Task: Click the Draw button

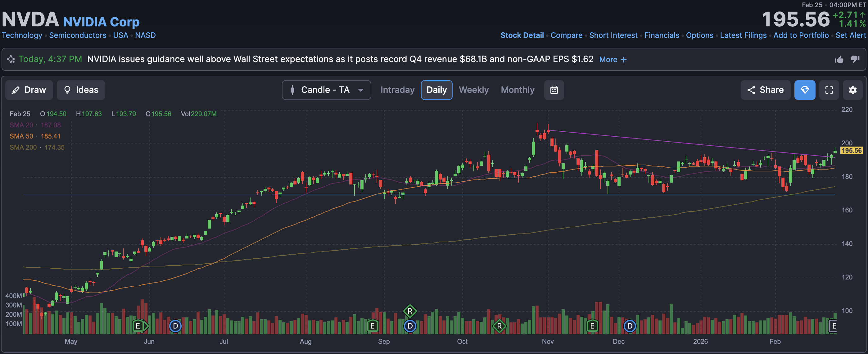Action: point(29,90)
